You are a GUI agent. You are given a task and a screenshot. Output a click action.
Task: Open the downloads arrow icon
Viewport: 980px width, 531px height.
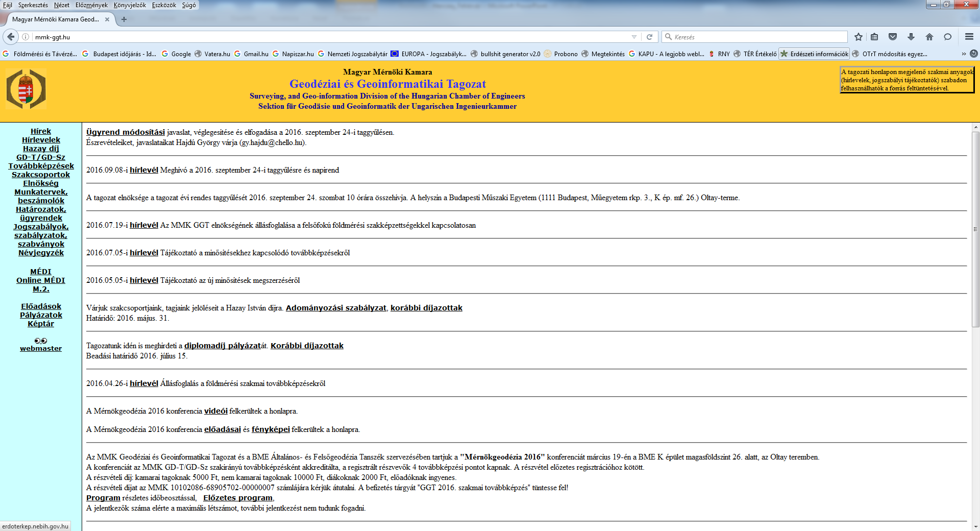coord(911,37)
